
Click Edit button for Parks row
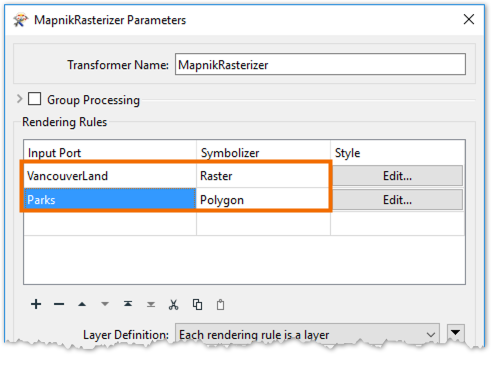click(x=397, y=200)
